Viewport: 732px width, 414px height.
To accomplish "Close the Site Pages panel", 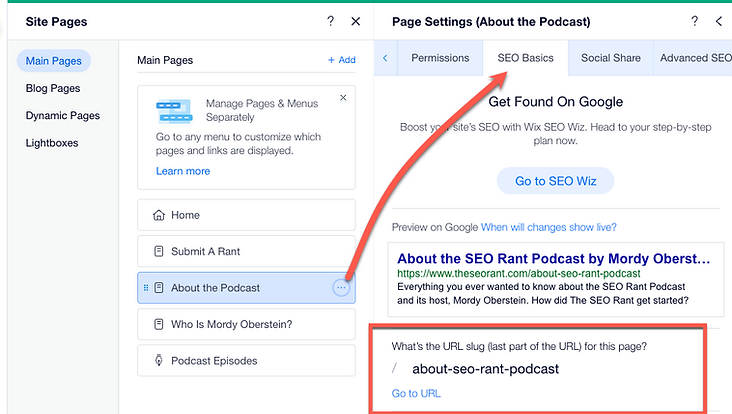I will (356, 21).
